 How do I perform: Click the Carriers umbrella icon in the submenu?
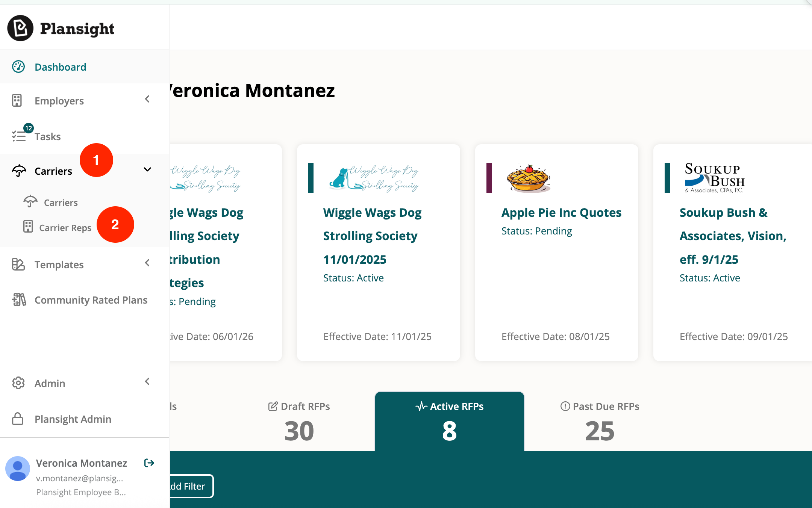click(30, 202)
